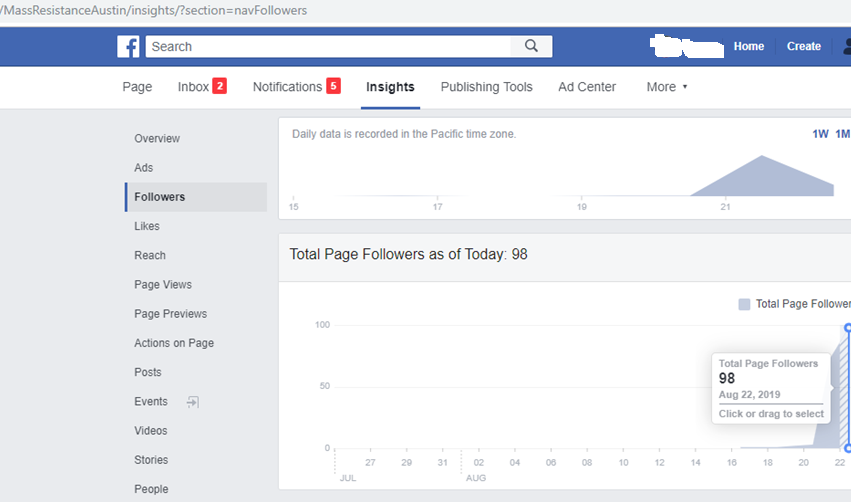
Task: Click the Events export arrow icon
Action: (193, 402)
